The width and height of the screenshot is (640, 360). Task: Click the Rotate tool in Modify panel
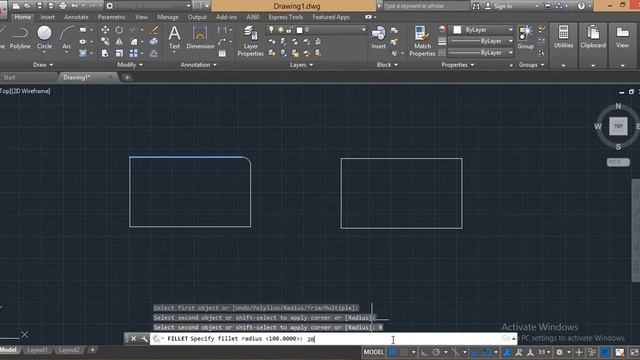[x=119, y=30]
